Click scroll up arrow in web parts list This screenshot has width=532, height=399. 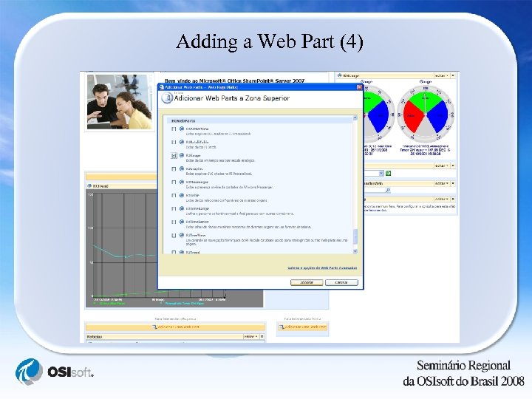355,118
